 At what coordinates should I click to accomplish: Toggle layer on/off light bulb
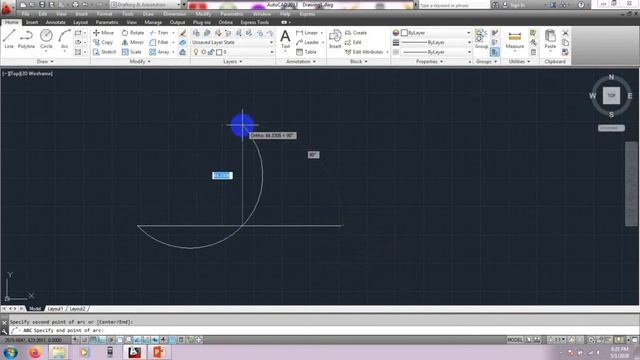pyautogui.click(x=196, y=52)
